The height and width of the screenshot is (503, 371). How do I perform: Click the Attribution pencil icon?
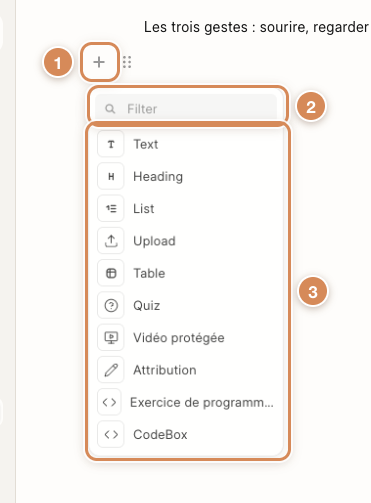[111, 370]
